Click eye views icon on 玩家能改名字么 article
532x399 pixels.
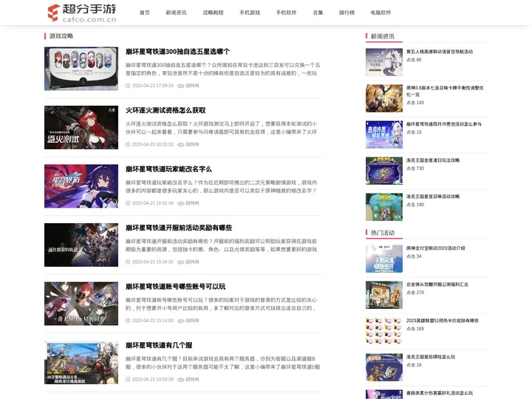point(181,203)
